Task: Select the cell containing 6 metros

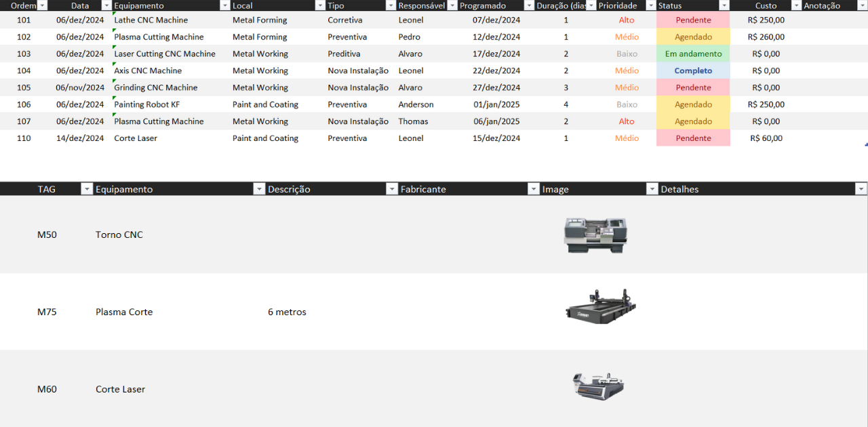Action: [287, 312]
